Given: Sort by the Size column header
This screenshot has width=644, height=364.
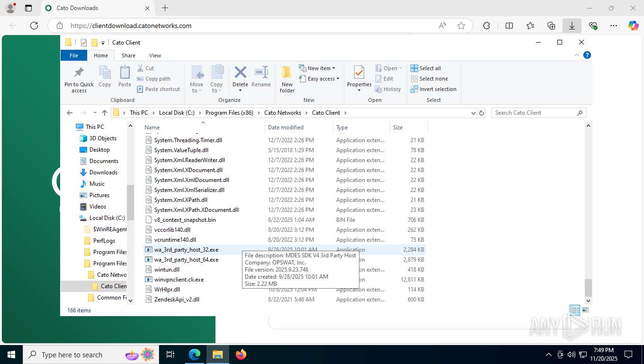Looking at the screenshot, I should coord(409,127).
